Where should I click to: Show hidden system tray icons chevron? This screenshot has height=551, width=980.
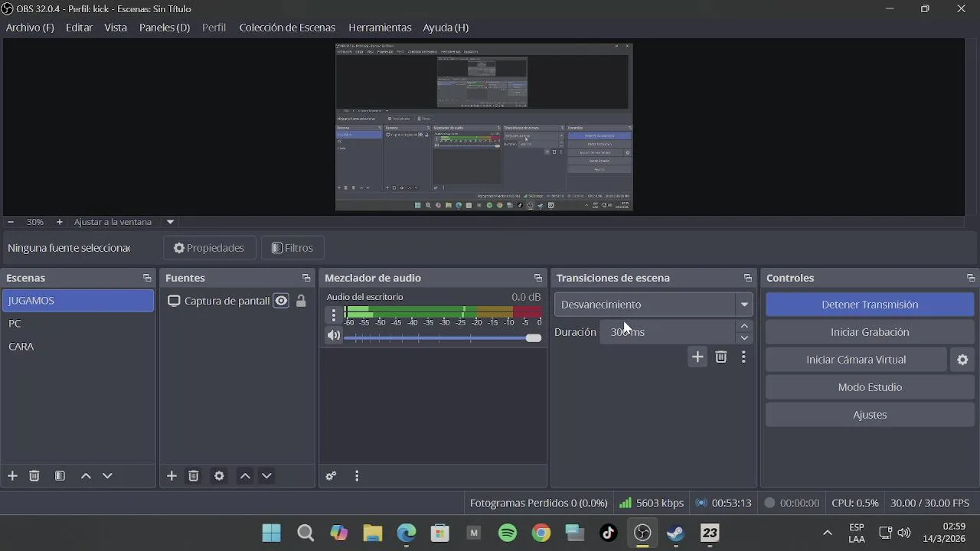point(827,533)
